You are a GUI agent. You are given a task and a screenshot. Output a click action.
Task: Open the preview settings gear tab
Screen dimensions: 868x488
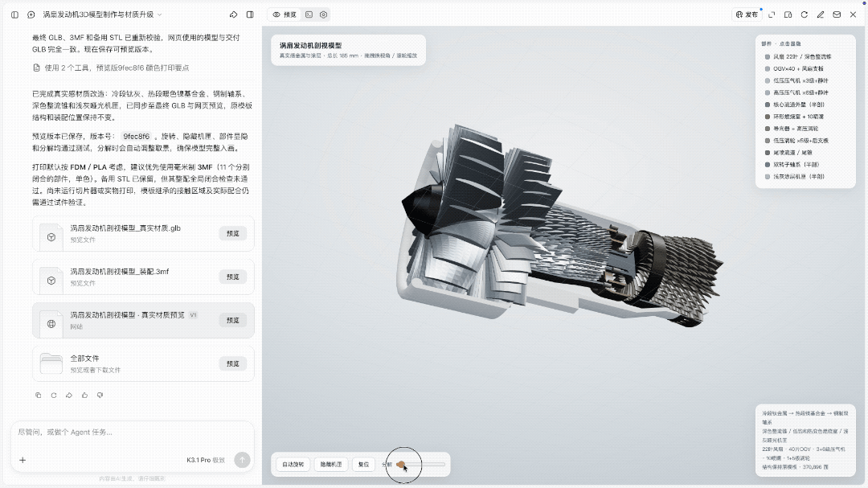pyautogui.click(x=324, y=14)
